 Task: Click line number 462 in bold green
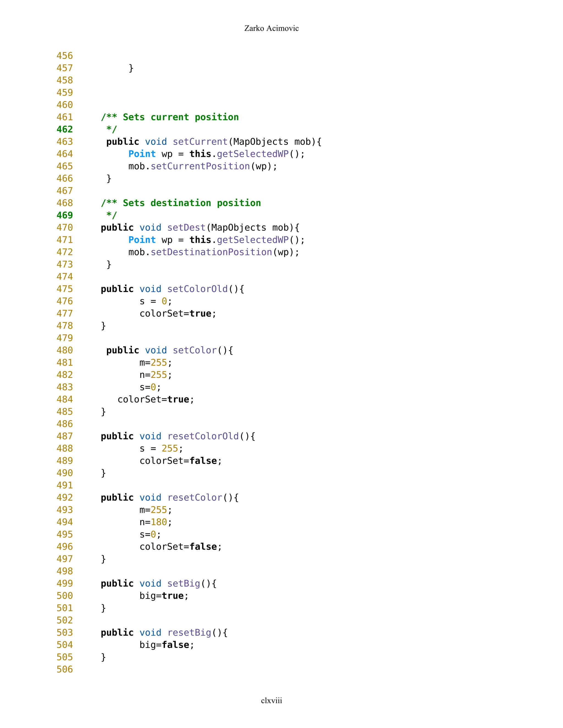65,129
